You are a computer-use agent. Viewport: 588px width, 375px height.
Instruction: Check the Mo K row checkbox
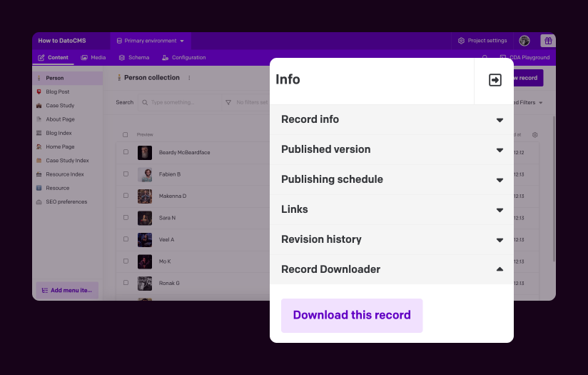[x=126, y=261]
